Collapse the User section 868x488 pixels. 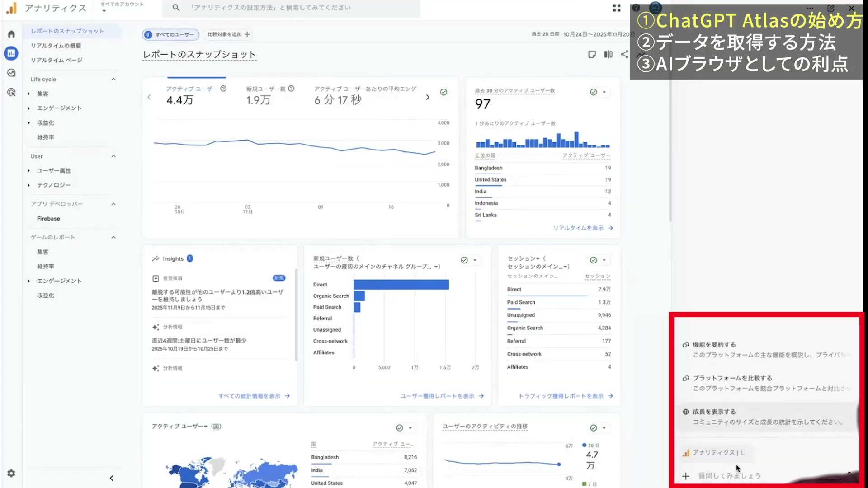click(113, 156)
